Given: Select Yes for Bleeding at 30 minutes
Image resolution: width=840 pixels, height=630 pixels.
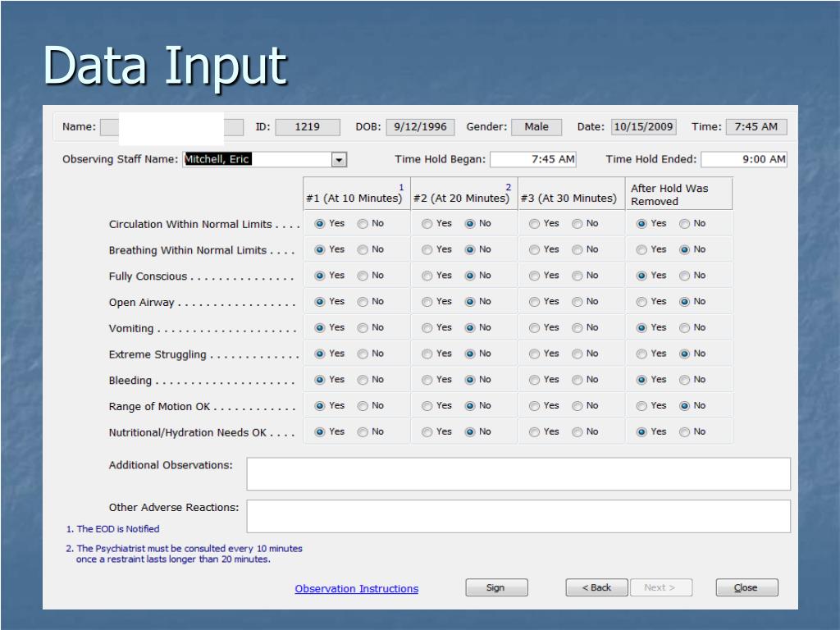Looking at the screenshot, I should 534,380.
